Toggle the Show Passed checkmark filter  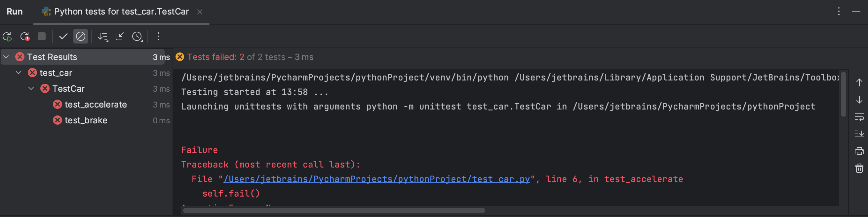coord(63,36)
